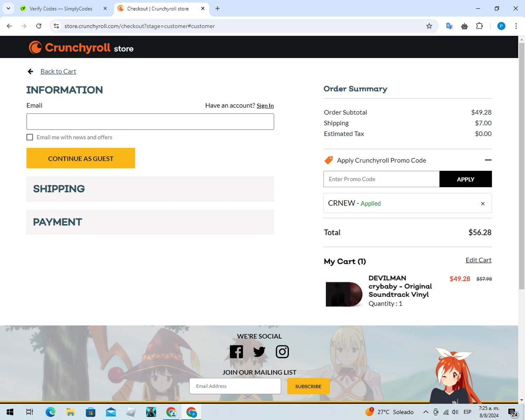The height and width of the screenshot is (420, 525).
Task: Open the tab search dropdown arrow
Action: click(8, 8)
